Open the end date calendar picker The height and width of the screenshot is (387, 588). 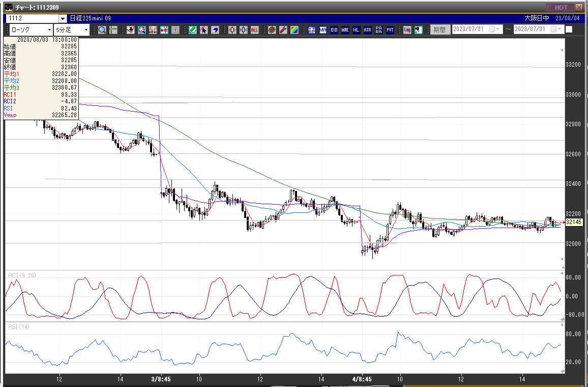click(556, 29)
